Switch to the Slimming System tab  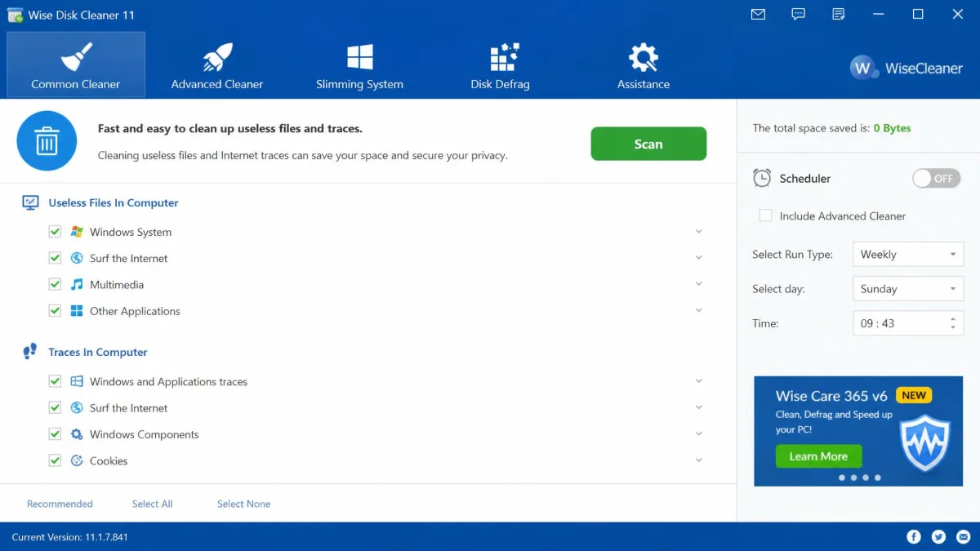(x=359, y=64)
